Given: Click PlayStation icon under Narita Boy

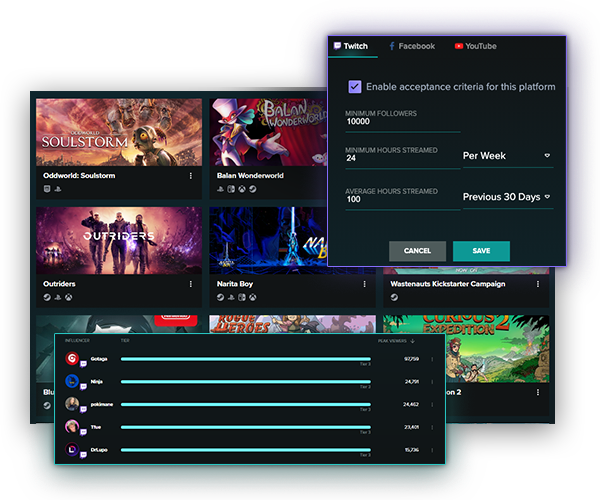Looking at the screenshot, I should (231, 297).
